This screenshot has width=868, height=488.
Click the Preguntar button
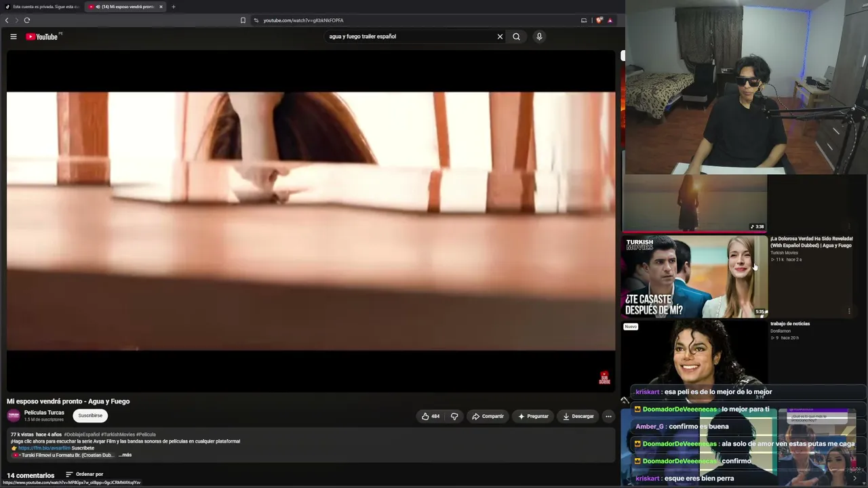click(x=533, y=416)
